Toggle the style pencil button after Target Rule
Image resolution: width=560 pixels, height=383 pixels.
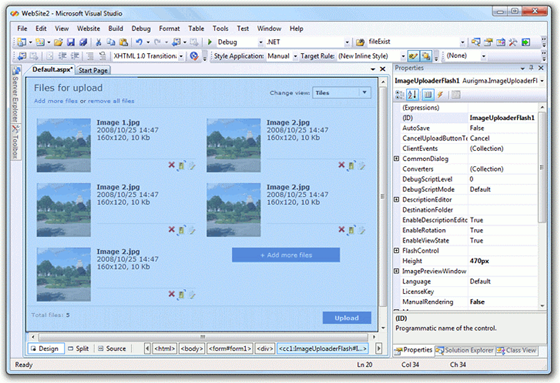click(414, 56)
